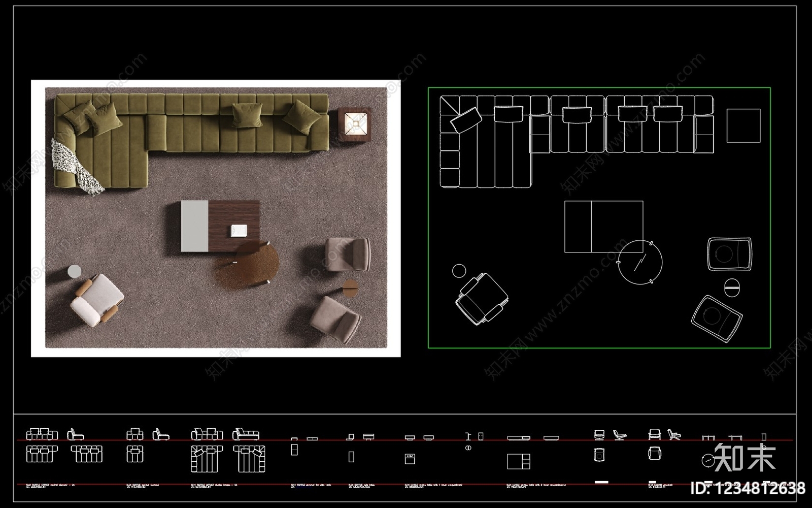Select the upper right armchair outline in plan
Viewport: 812px width, 508px height.
(x=729, y=254)
